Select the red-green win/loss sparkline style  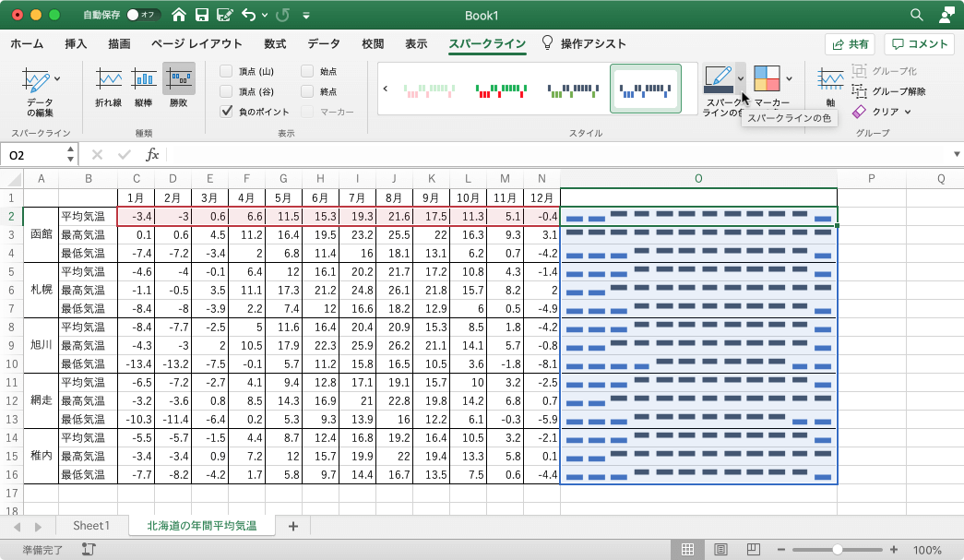coord(502,91)
